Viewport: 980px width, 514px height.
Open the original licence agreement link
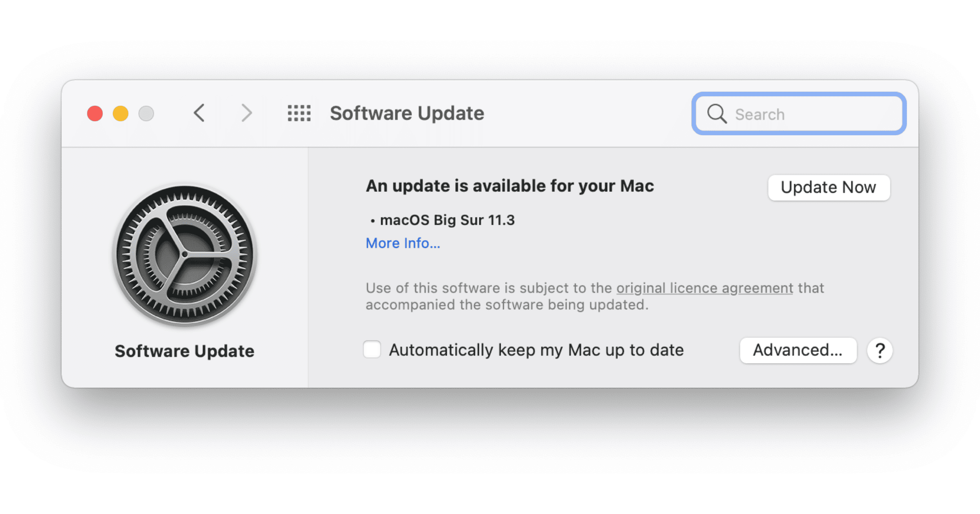click(704, 288)
